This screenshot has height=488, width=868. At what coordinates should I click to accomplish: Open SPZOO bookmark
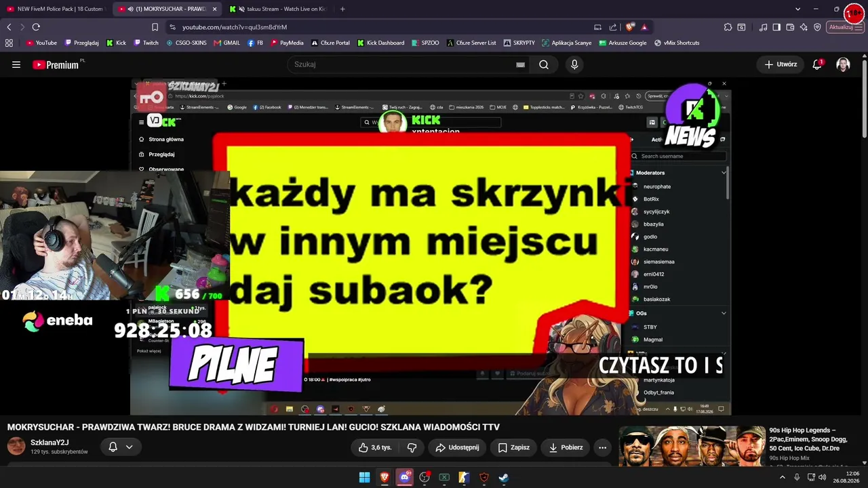pyautogui.click(x=425, y=43)
